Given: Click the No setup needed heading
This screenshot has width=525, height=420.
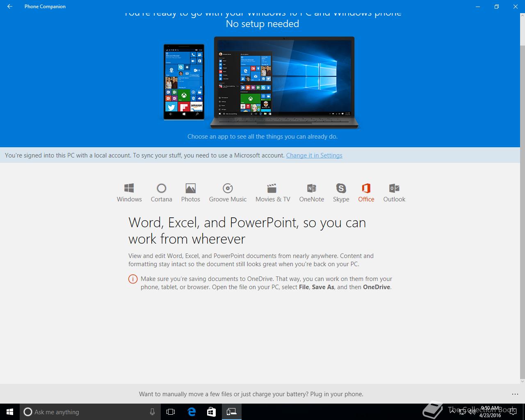Looking at the screenshot, I should pyautogui.click(x=262, y=24).
